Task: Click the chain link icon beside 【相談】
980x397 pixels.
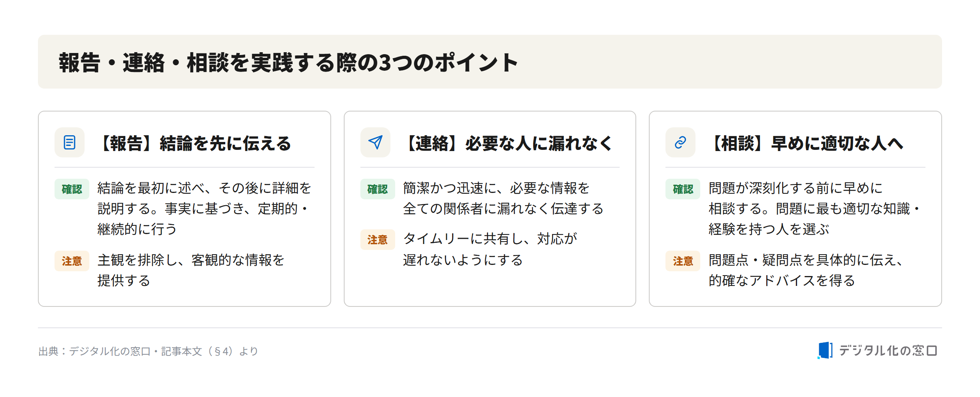Action: click(680, 142)
